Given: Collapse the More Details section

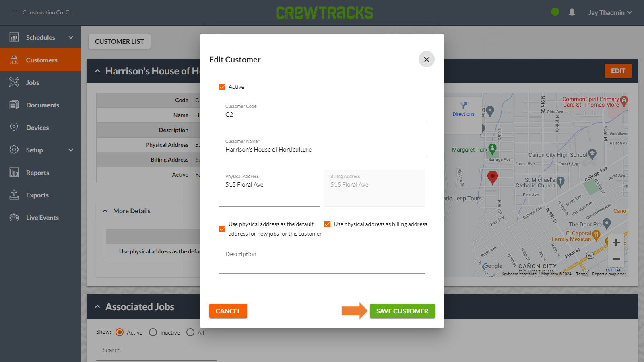Looking at the screenshot, I should coord(105,211).
